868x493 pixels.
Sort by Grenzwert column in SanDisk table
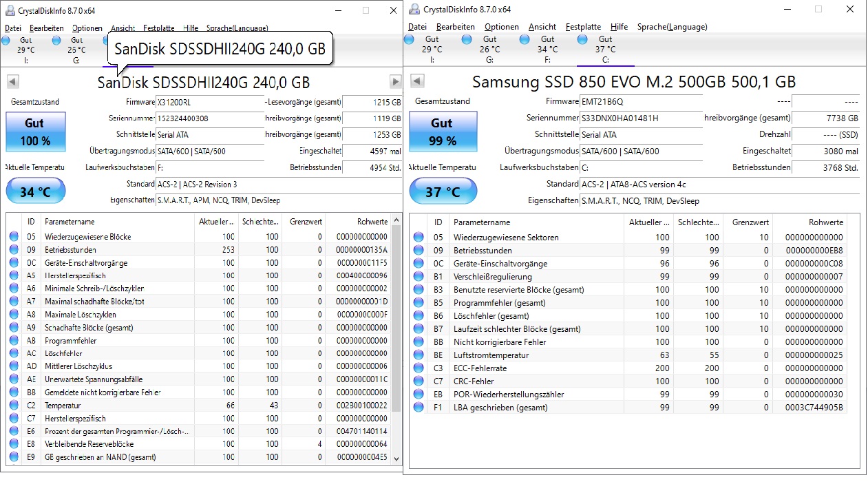tap(304, 222)
